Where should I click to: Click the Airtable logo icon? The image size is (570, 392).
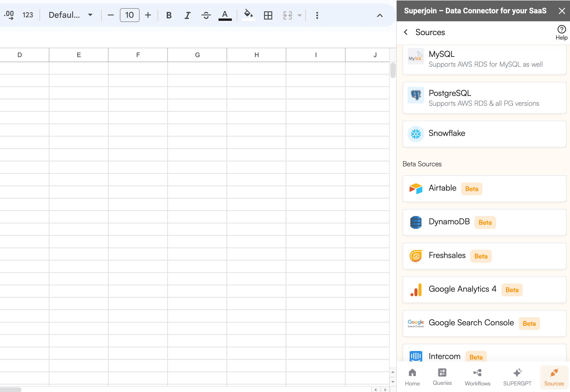coord(416,188)
